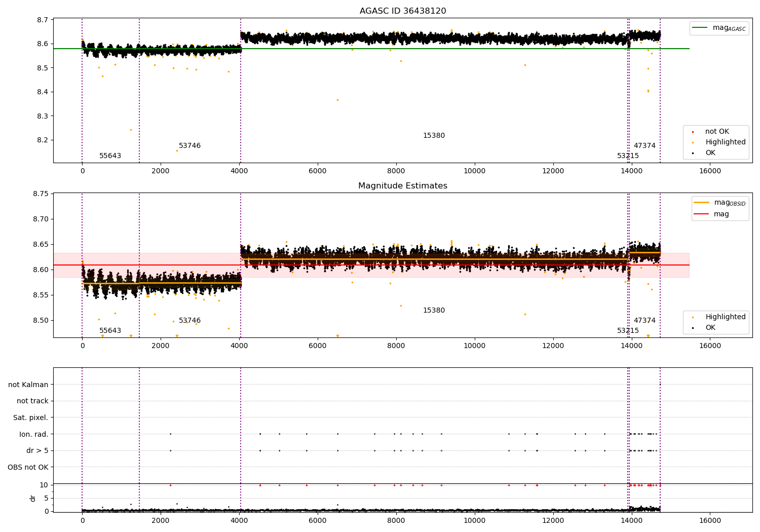This screenshot has height=532, width=760.
Task: Click the red line sample for mag
Action: [701, 214]
